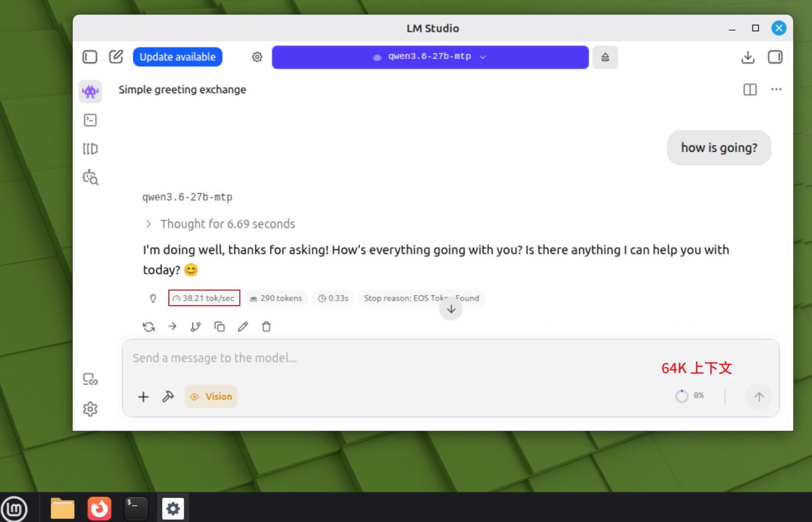Image resolution: width=812 pixels, height=522 pixels.
Task: Open the tools hammer icon in the input box
Action: pyautogui.click(x=168, y=397)
